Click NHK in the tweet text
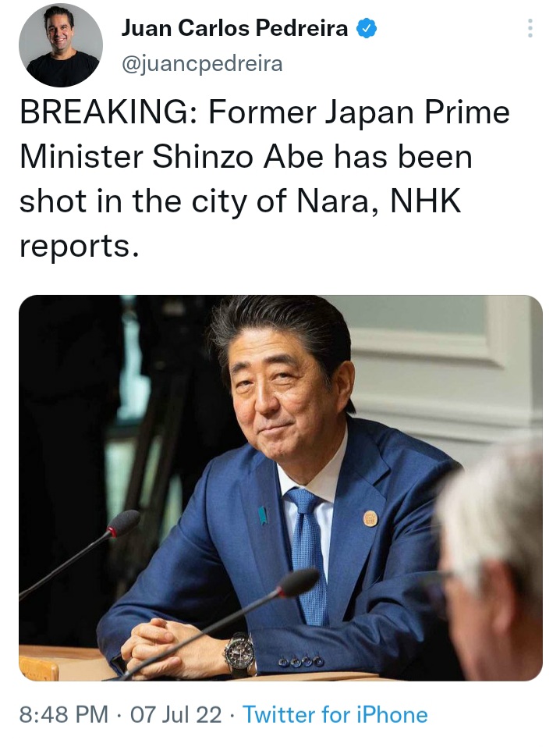 tap(426, 201)
